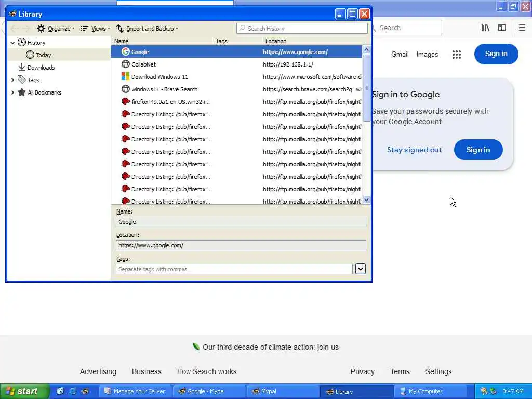The height and width of the screenshot is (399, 532).
Task: Click the Microsoft logo beside Download Windows 11
Action: click(126, 76)
